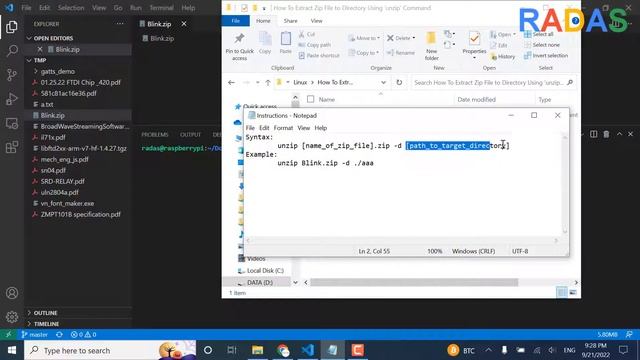Open the Manage gear icon in VS Code
This screenshot has width=640, height=360.
point(12,317)
